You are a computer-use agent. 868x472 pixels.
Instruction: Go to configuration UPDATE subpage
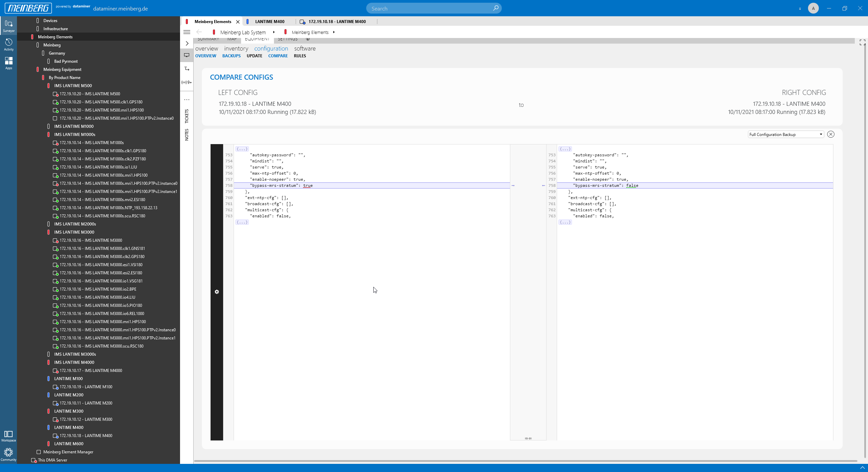[x=254, y=56]
